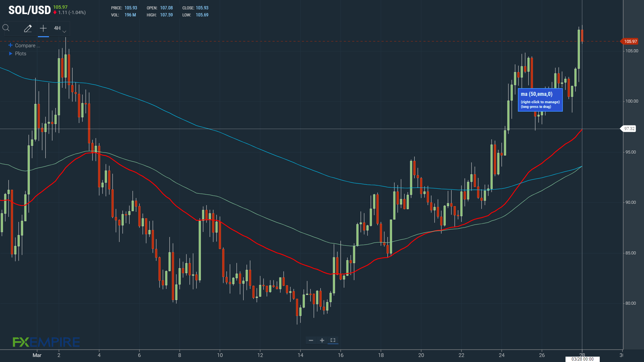Click the OPEN value 107.08

pyautogui.click(x=166, y=8)
